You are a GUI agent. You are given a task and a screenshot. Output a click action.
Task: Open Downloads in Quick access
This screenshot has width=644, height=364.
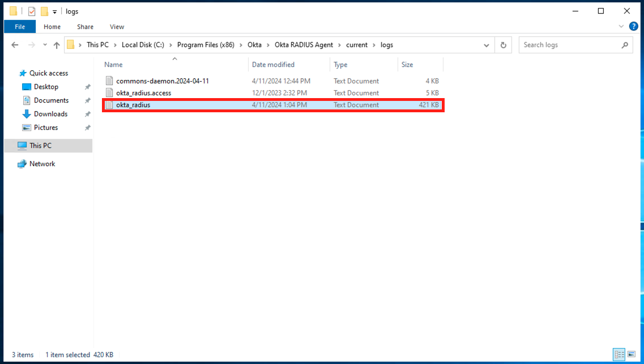(x=50, y=114)
